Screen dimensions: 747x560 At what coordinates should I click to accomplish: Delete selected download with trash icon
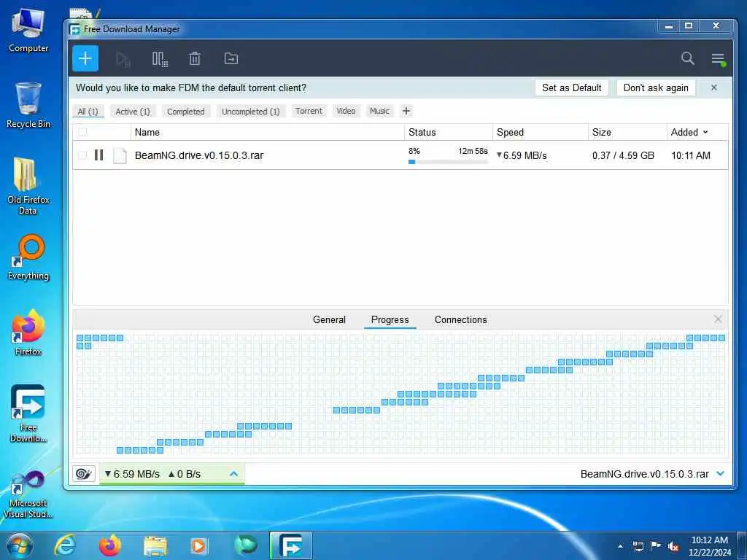pyautogui.click(x=194, y=58)
